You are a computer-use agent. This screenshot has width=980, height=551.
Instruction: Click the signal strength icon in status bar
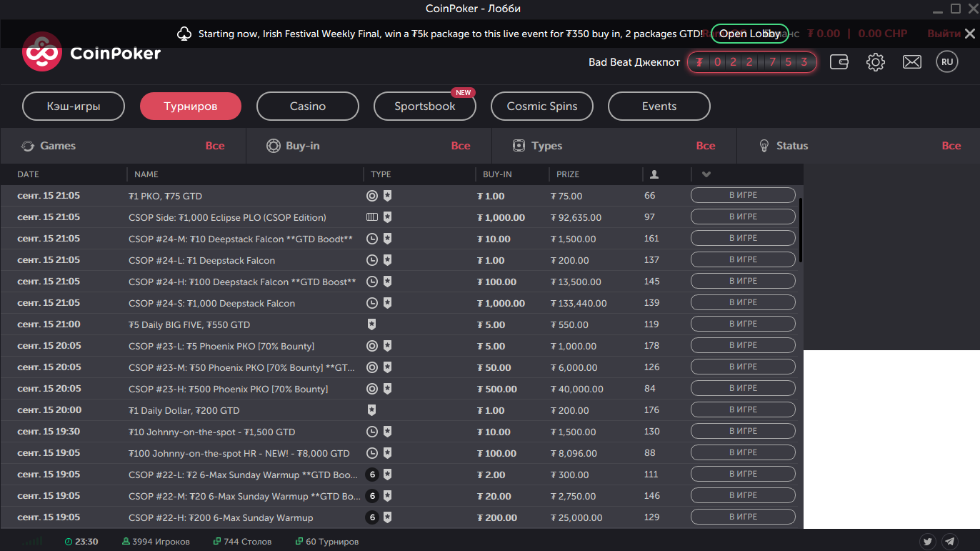[x=31, y=542]
